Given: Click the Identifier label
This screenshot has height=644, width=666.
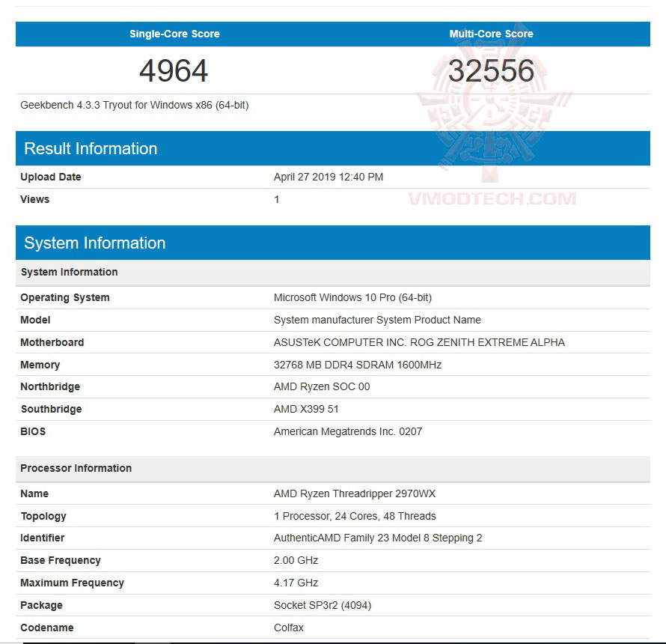Looking at the screenshot, I should tap(42, 538).
